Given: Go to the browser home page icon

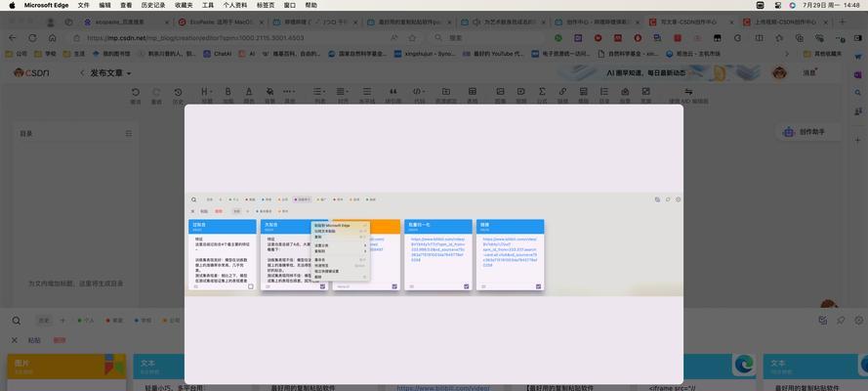Looking at the screenshot, I should pos(52,38).
